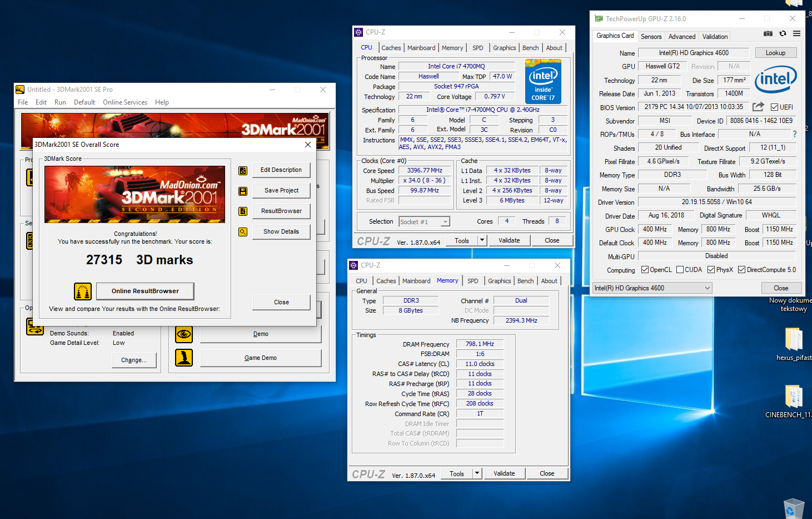812x519 pixels.
Task: Click the Change... button in 3DMark2001
Action: click(x=134, y=360)
